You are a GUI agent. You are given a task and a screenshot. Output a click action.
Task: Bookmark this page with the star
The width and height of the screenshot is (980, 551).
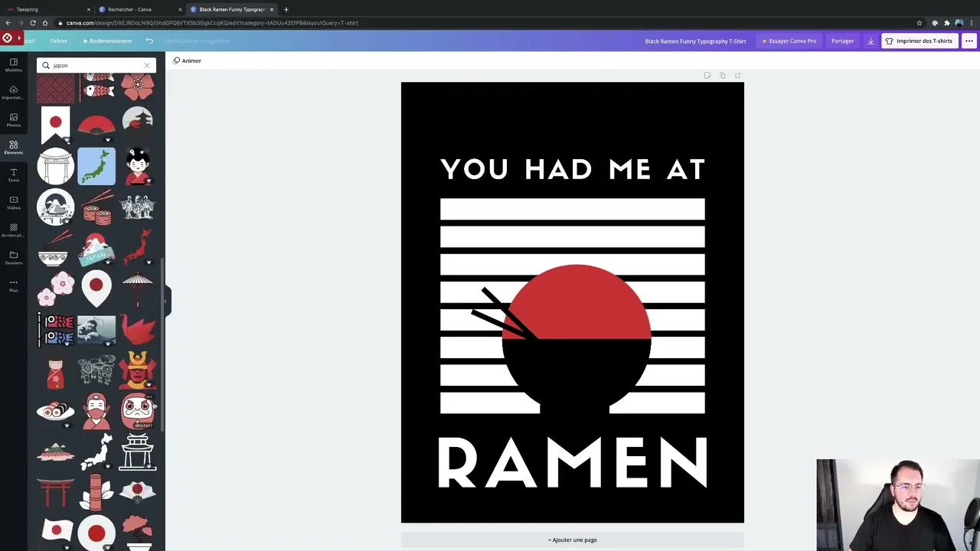point(920,23)
